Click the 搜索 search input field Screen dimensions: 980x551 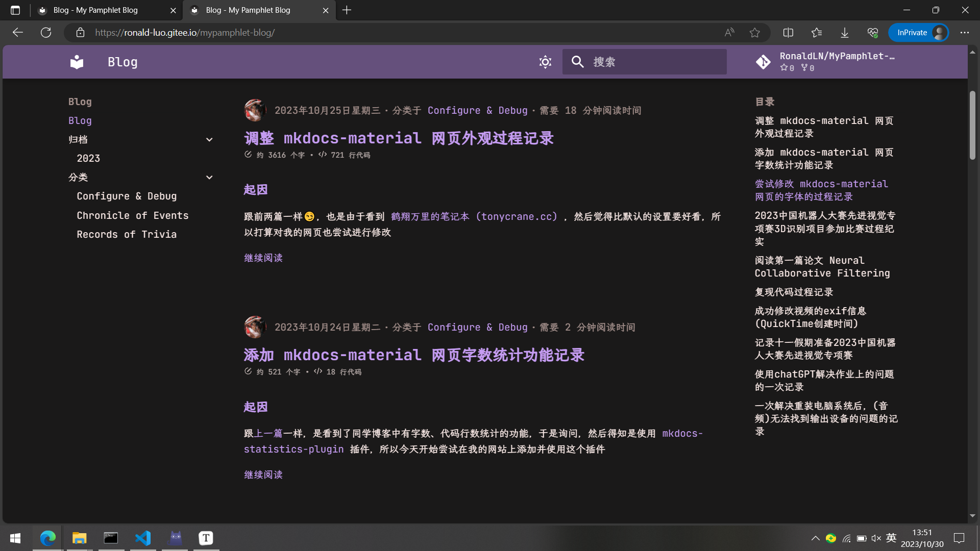click(x=653, y=62)
